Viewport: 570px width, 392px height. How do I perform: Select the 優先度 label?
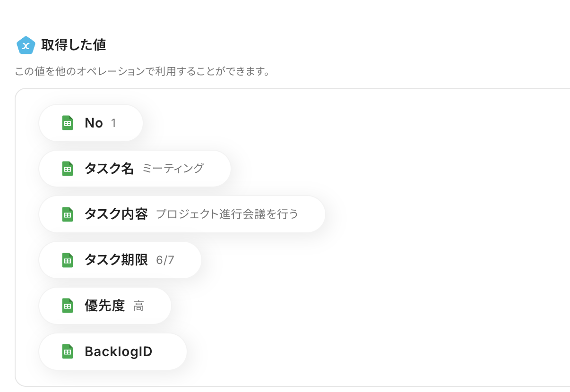pos(104,306)
